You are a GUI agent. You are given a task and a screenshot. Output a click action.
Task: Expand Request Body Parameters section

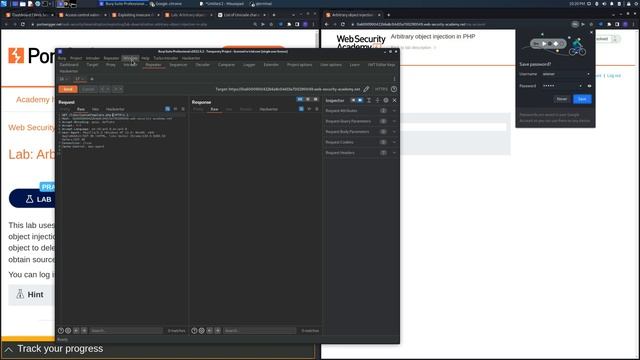click(361, 132)
